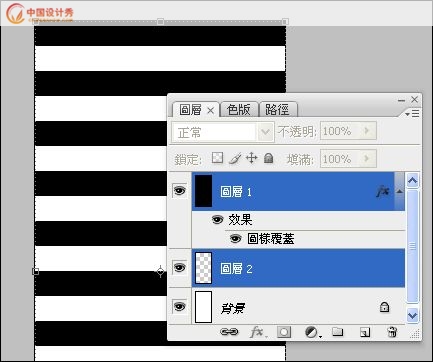Close the layers panel window

(x=414, y=99)
